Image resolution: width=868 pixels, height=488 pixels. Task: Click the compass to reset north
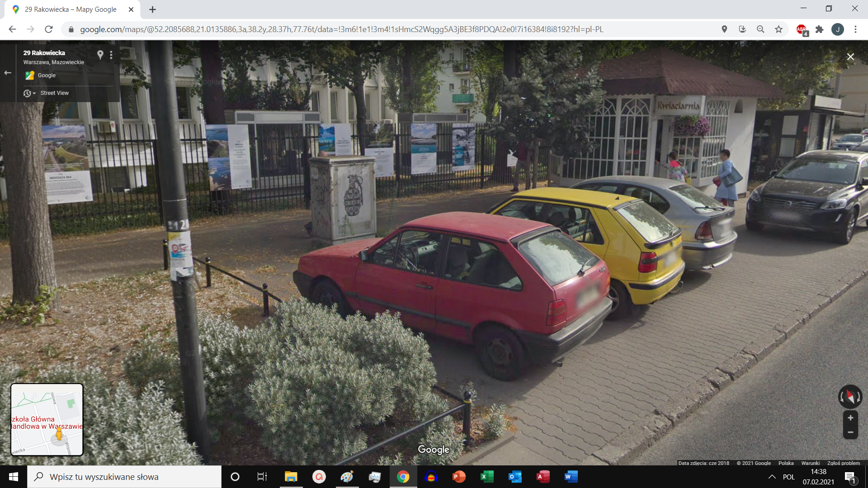[850, 397]
